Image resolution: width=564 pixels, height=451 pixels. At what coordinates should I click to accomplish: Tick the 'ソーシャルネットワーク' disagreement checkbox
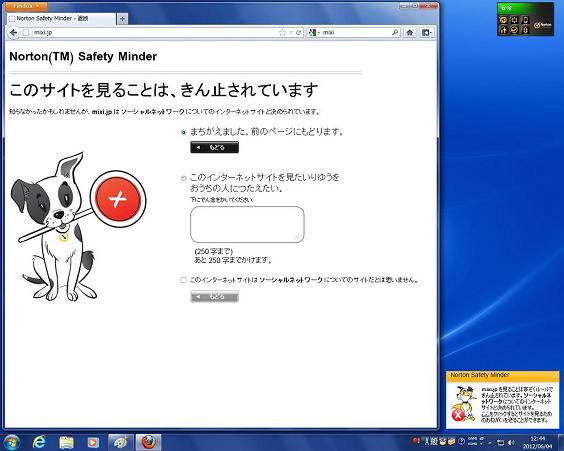183,280
